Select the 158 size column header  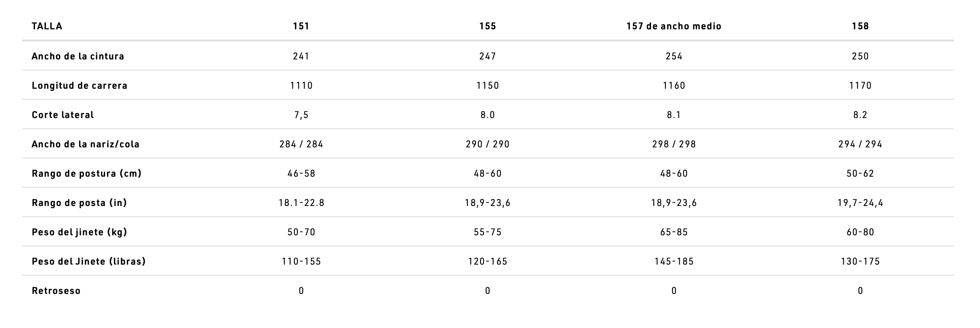click(860, 26)
